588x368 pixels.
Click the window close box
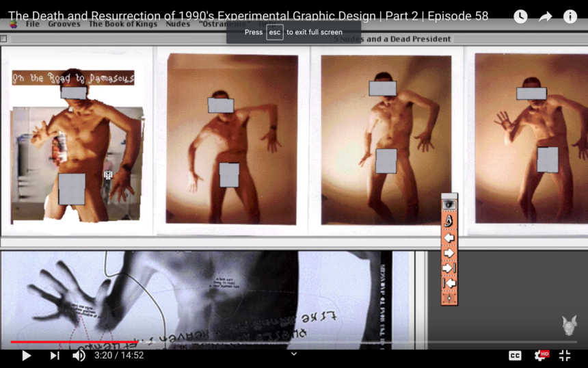[x=3, y=38]
